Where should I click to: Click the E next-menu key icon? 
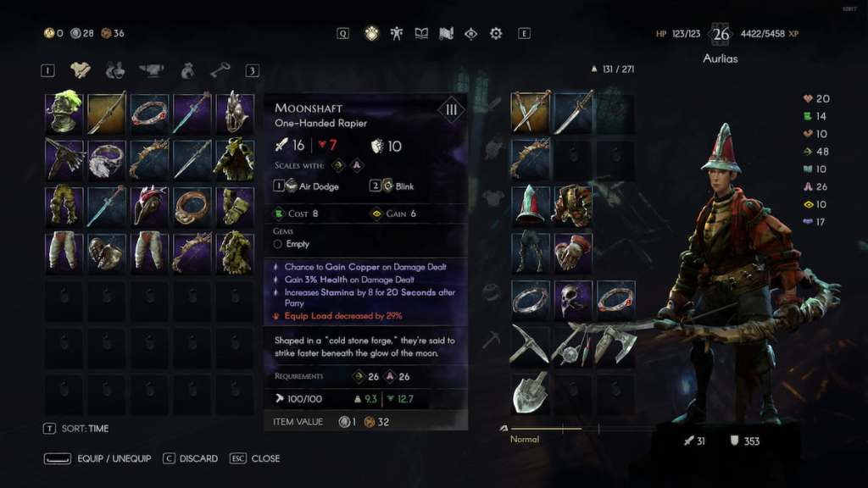pos(524,34)
